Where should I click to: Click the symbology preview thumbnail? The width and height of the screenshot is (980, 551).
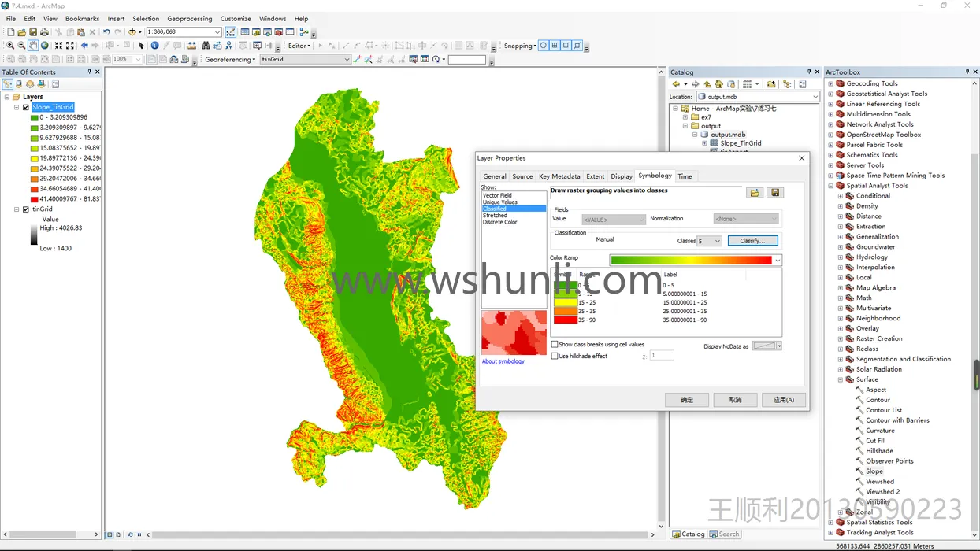[514, 332]
